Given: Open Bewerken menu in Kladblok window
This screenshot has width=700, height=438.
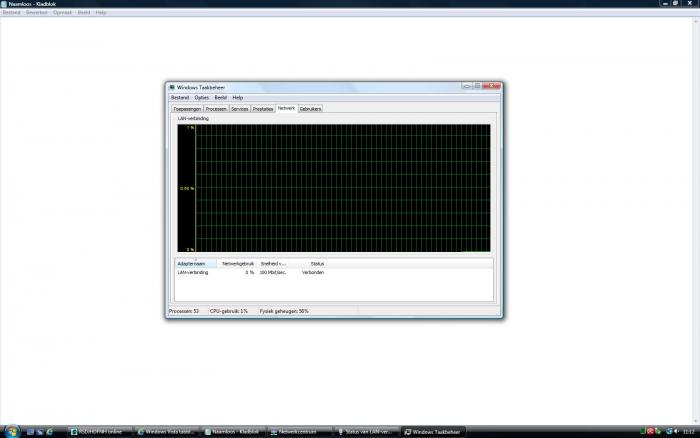Looking at the screenshot, I should tap(37, 13).
